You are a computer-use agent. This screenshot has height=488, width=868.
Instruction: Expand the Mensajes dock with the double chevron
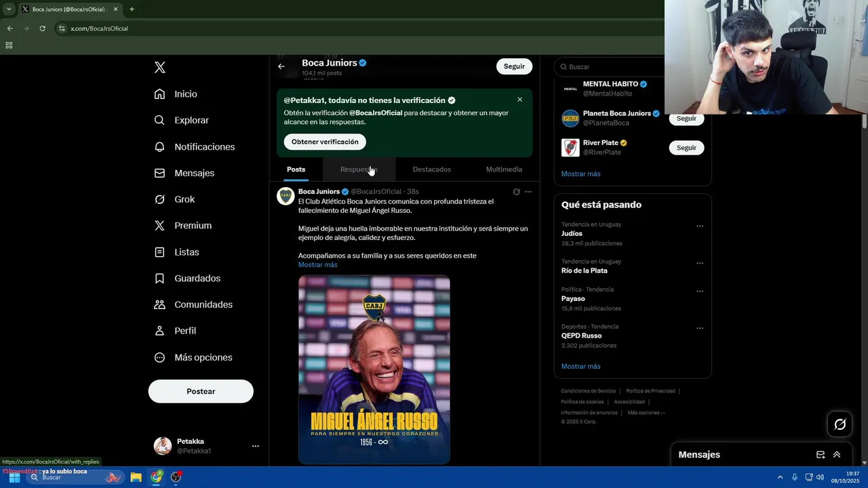tap(837, 455)
